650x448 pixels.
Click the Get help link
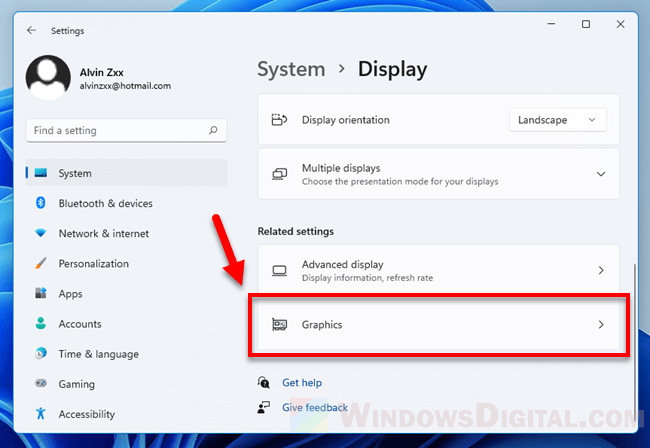point(302,383)
